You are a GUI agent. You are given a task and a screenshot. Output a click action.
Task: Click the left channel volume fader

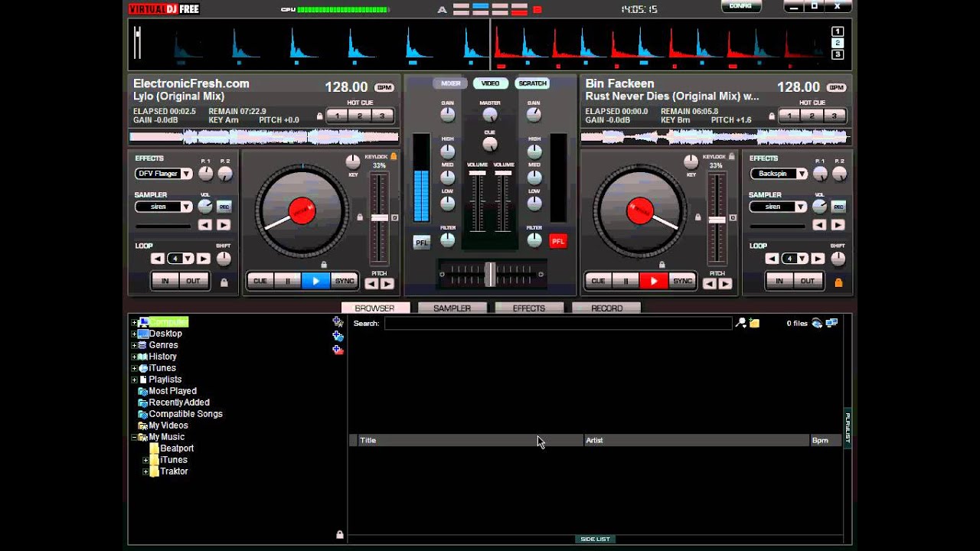[478, 174]
